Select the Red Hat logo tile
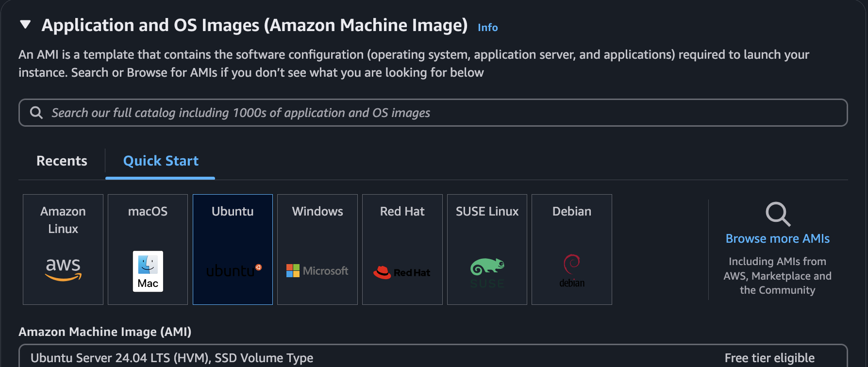Image resolution: width=868 pixels, height=367 pixels. point(402,250)
